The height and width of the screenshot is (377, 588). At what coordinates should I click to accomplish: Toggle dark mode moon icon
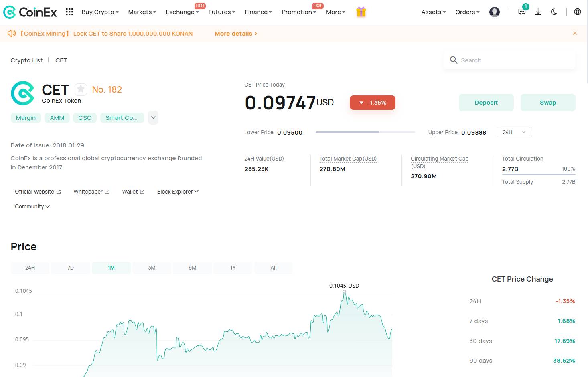click(x=554, y=12)
